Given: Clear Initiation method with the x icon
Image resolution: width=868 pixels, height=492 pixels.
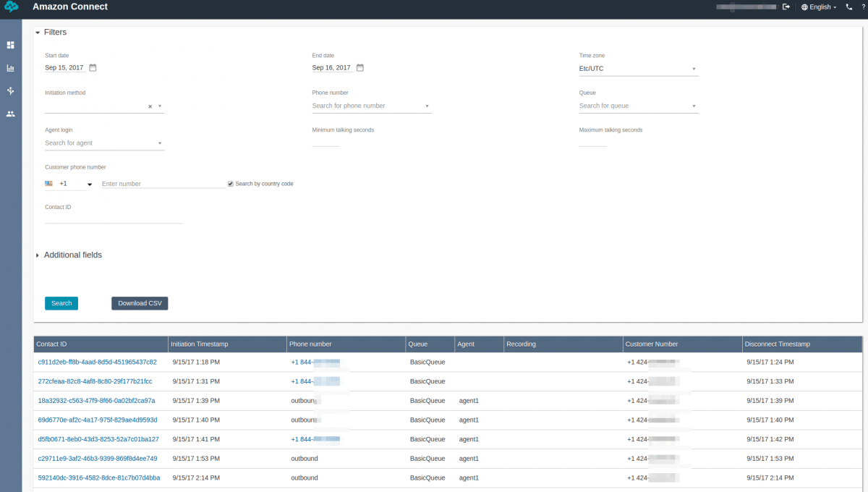Looking at the screenshot, I should [150, 105].
